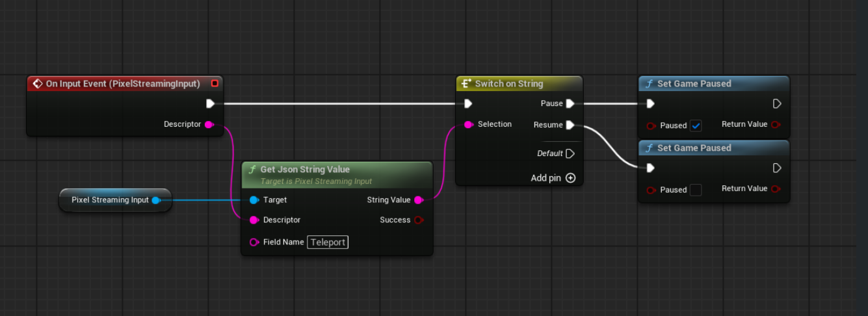Select the Get Json String Value node title

point(305,170)
